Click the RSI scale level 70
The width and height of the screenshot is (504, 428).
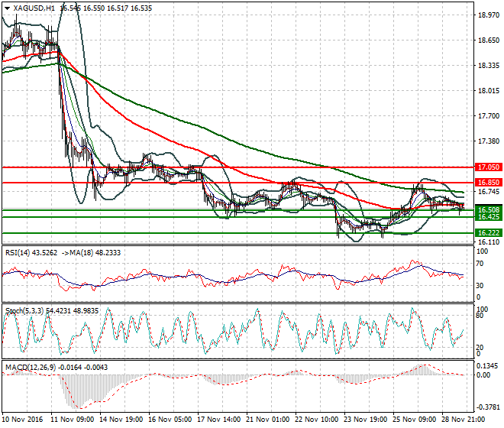[x=480, y=264]
